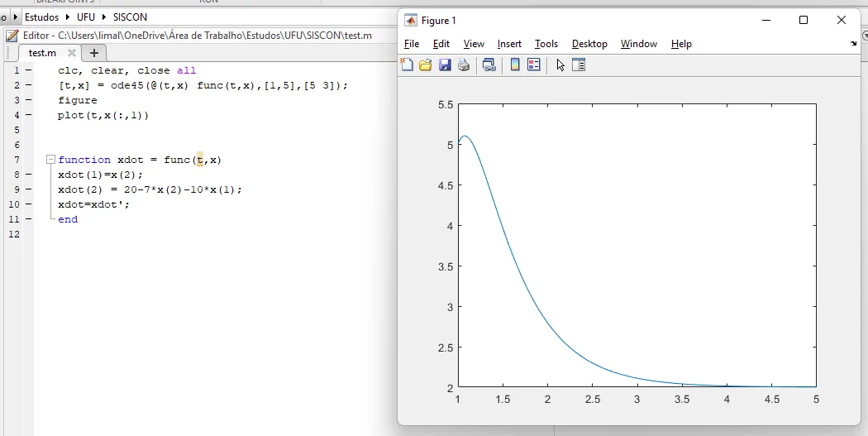
Task: Collapse the func function code fold
Action: tap(50, 160)
